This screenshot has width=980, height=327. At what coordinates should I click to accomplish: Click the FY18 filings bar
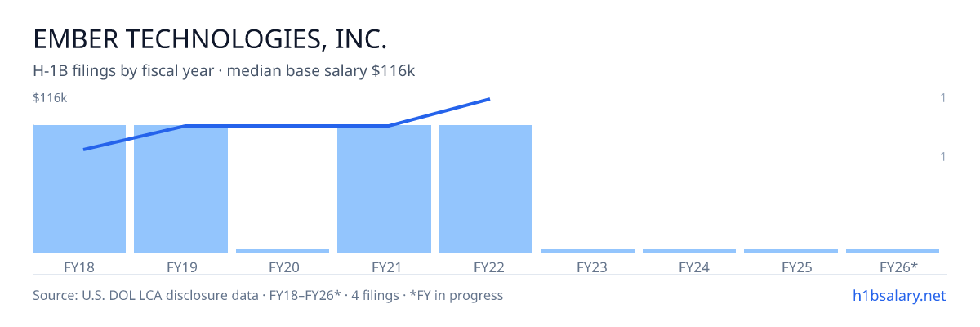(x=79, y=189)
